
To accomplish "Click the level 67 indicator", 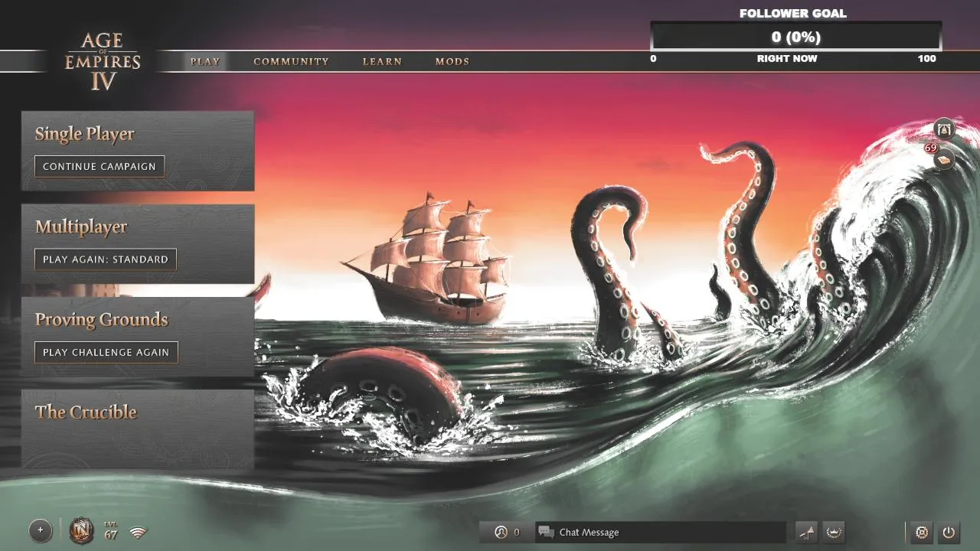I will click(x=111, y=531).
